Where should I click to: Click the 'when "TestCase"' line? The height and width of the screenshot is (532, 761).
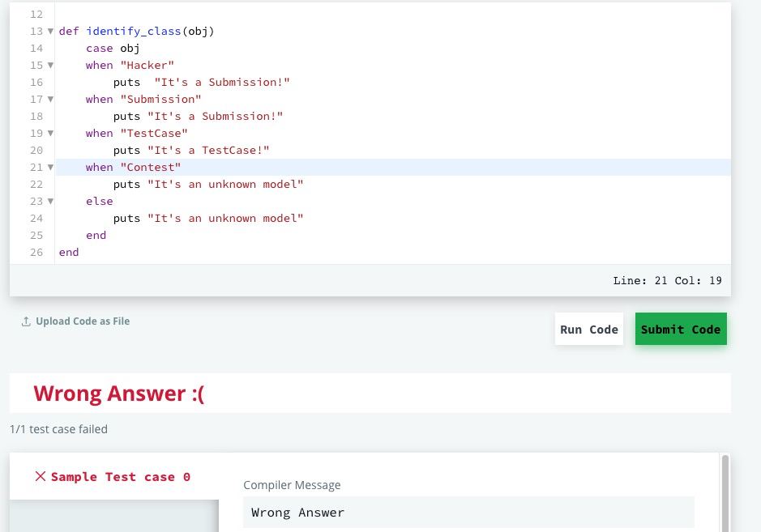(136, 134)
